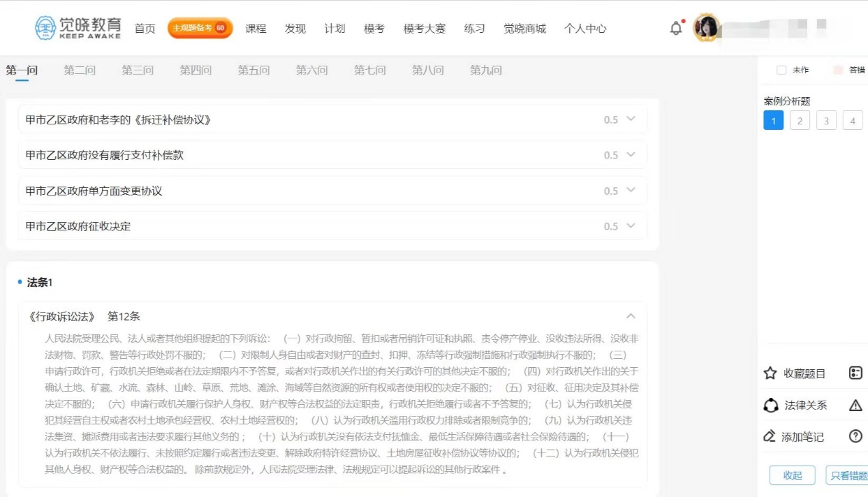Viewport: 868px width, 497px height.
Task: Click the text 甲市乙区政府征收决定
Action: (78, 226)
